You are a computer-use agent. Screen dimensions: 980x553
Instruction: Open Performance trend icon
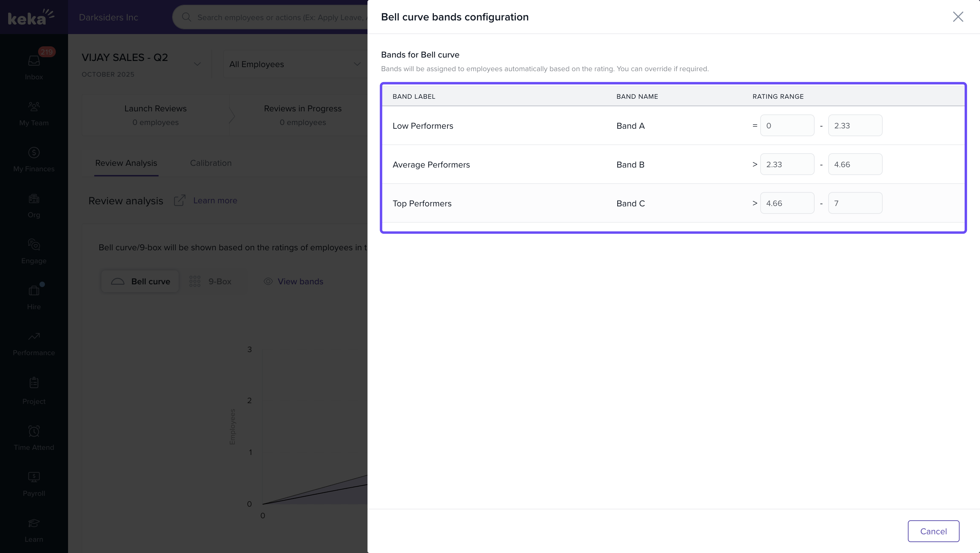[x=33, y=337]
